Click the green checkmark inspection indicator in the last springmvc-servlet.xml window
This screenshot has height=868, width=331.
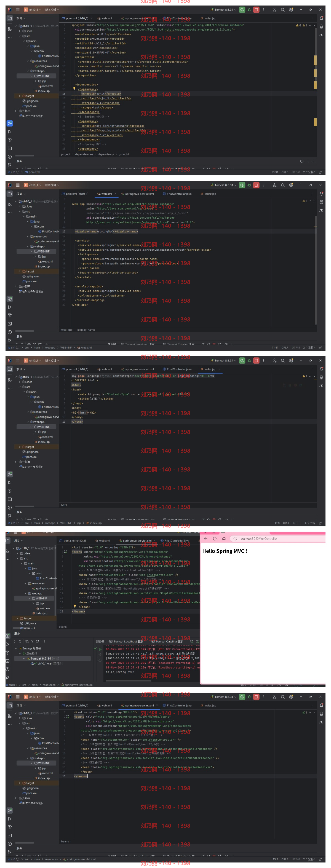pos(305,712)
